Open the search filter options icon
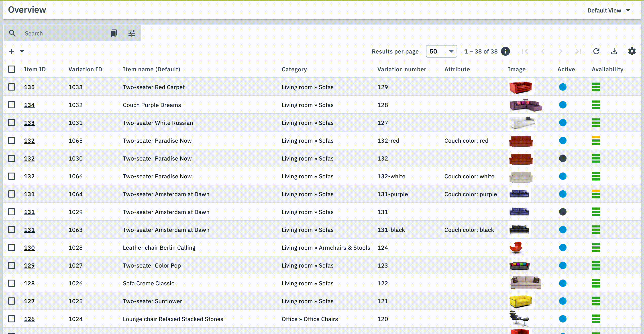Screen dimensions: 644x334 [132, 33]
